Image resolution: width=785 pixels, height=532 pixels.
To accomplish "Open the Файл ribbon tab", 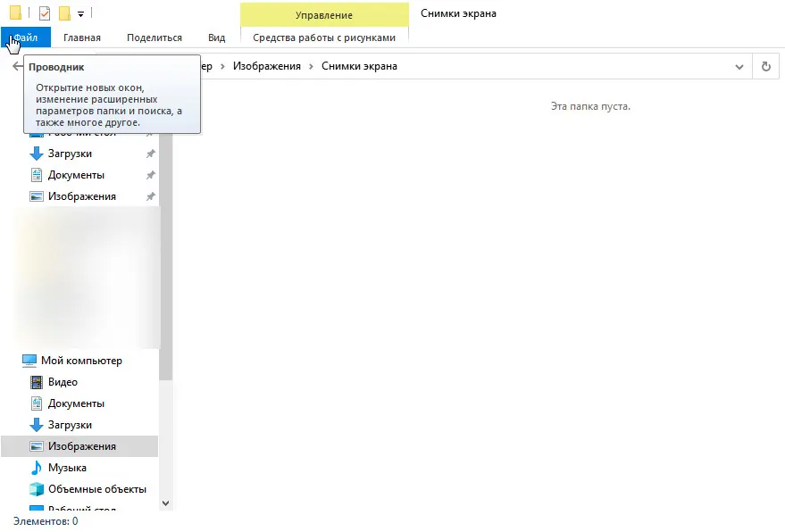I will pyautogui.click(x=26, y=37).
